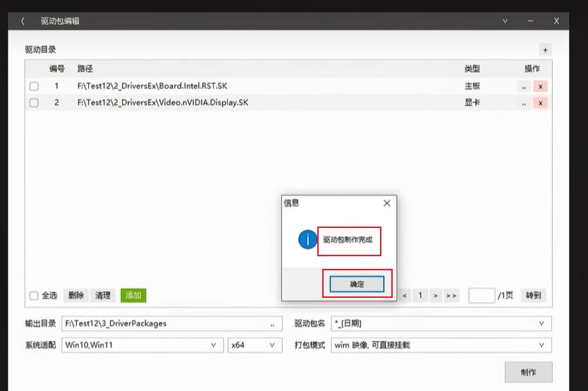The height and width of the screenshot is (391, 588).
Task: Go to last page with >> button
Action: pos(451,296)
